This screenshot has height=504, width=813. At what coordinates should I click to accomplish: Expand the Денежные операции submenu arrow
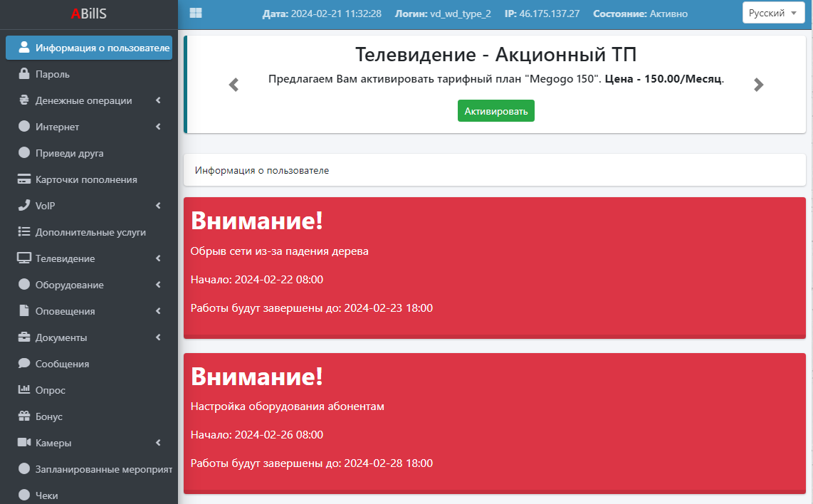(x=158, y=100)
